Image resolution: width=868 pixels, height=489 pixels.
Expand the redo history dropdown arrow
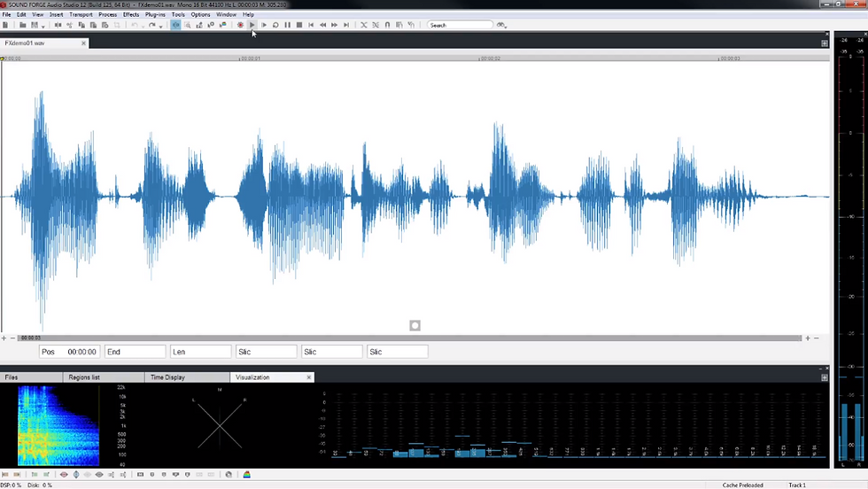click(160, 26)
